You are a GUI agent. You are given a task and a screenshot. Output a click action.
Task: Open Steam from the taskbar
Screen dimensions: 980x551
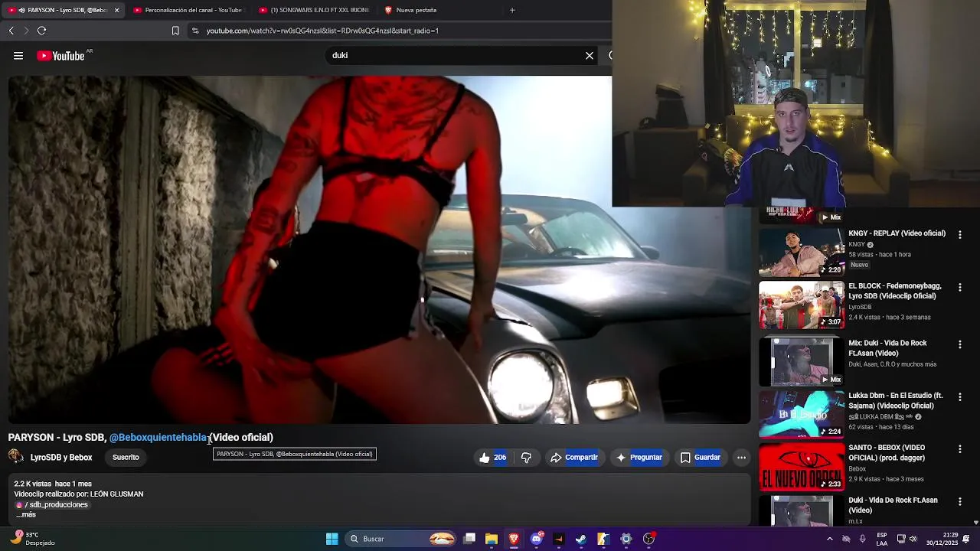(x=581, y=539)
